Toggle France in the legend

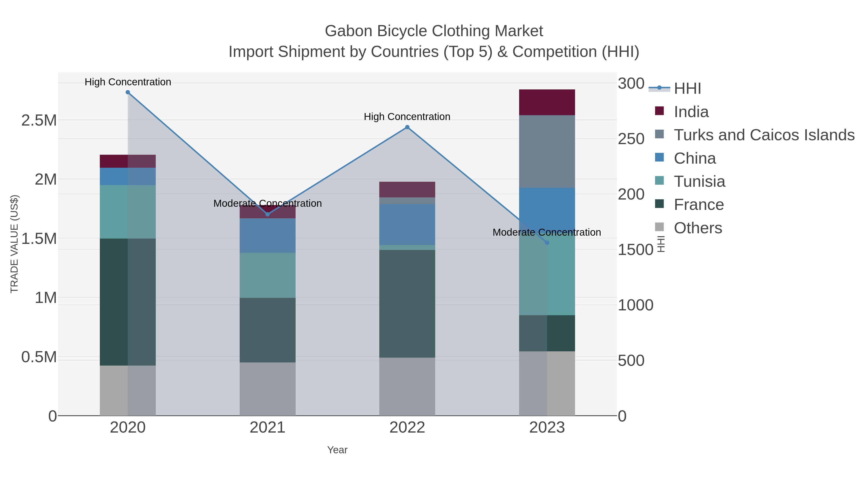click(x=689, y=204)
